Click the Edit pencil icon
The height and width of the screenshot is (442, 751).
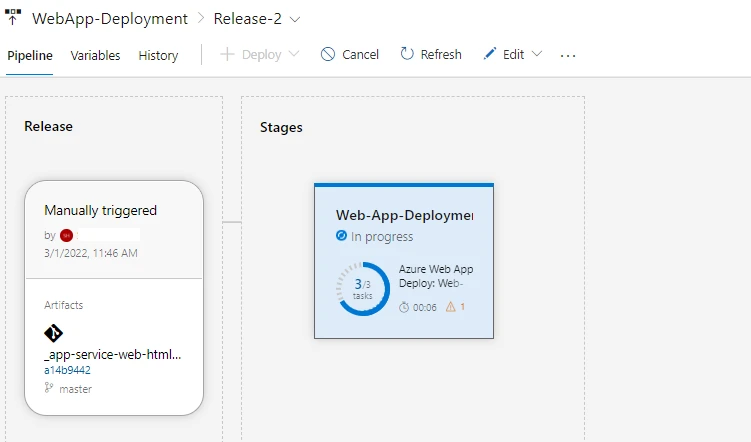[490, 55]
